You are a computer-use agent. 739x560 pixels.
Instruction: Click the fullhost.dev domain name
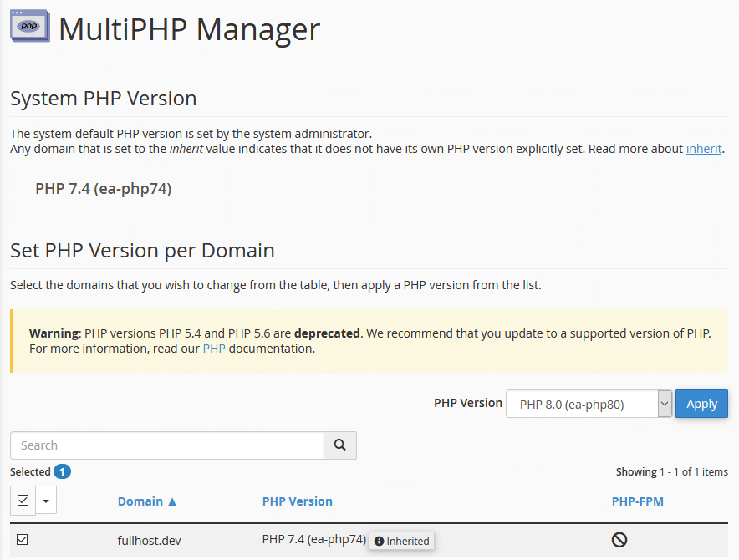pos(149,541)
